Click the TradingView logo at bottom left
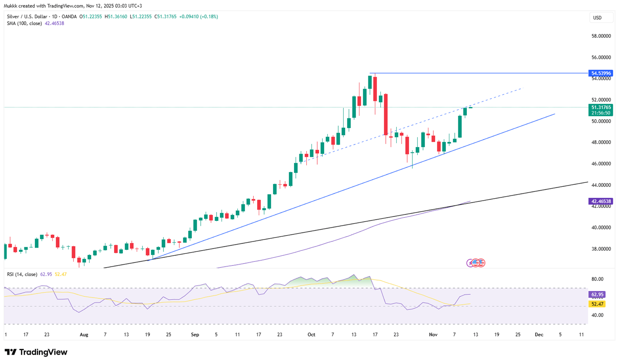Viewport: 619px width, 364px height. pyautogui.click(x=36, y=352)
